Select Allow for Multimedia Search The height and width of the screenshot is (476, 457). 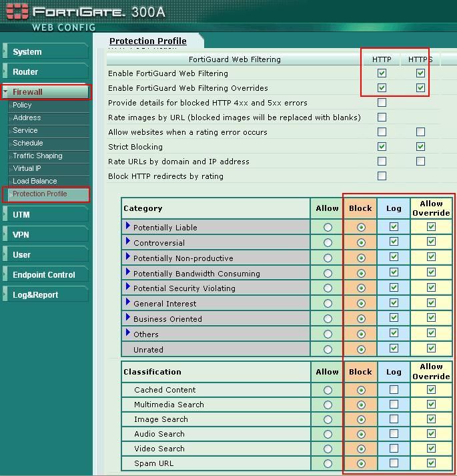[x=328, y=405]
